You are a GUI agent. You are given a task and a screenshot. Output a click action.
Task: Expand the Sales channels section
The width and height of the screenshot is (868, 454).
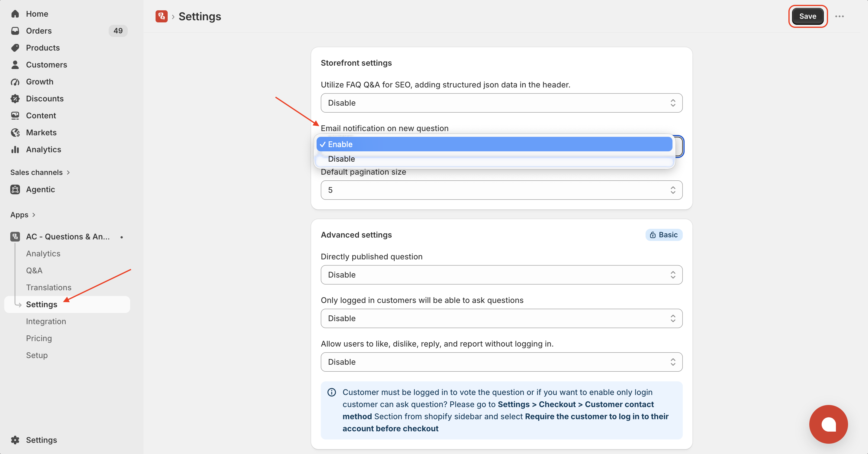40,172
